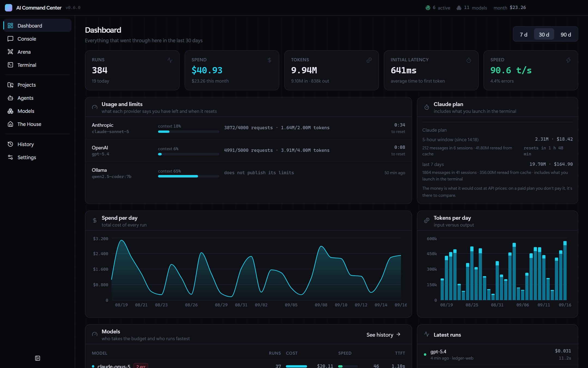Click the 'resets in 1 h 48 min' text
Image resolution: width=588 pixels, height=368 pixels.
coord(543,151)
